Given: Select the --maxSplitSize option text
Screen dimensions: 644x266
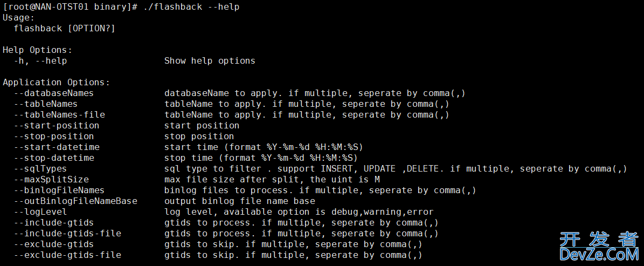Looking at the screenshot, I should pos(51,180).
